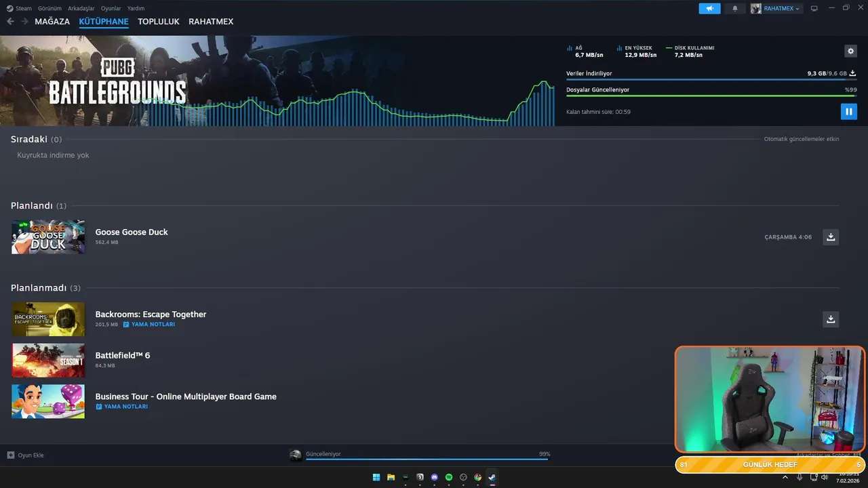Image resolution: width=868 pixels, height=488 pixels.
Task: Click the PUBG icon next to Güncelleniyor
Action: (x=296, y=455)
